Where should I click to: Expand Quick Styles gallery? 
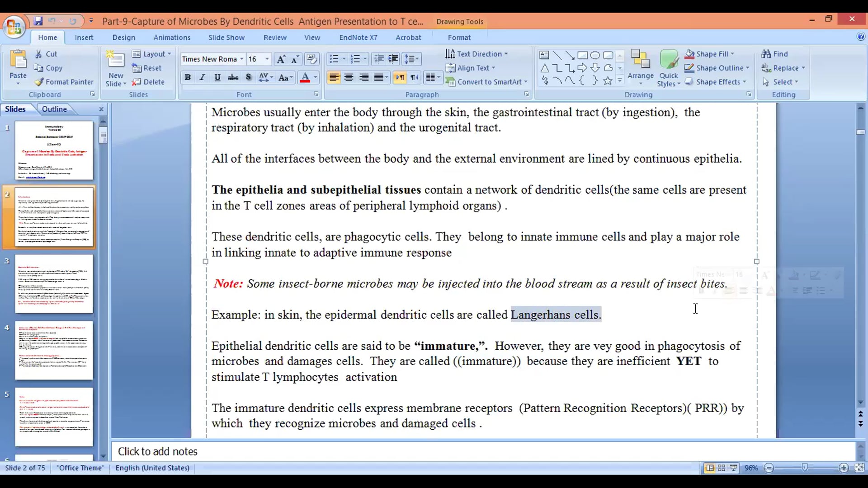tap(669, 68)
